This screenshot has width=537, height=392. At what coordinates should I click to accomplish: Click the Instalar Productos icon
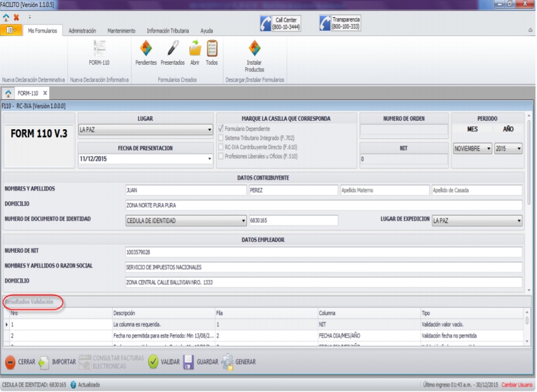point(254,49)
